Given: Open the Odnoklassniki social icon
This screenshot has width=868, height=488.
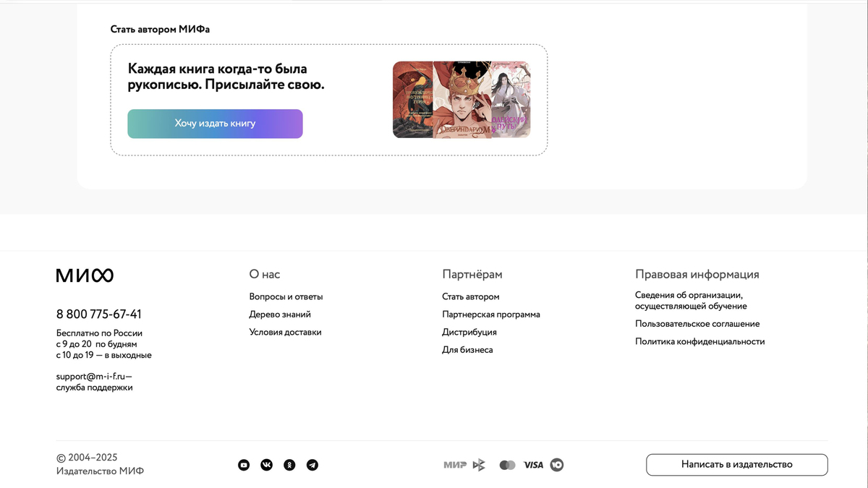Looking at the screenshot, I should tap(289, 465).
